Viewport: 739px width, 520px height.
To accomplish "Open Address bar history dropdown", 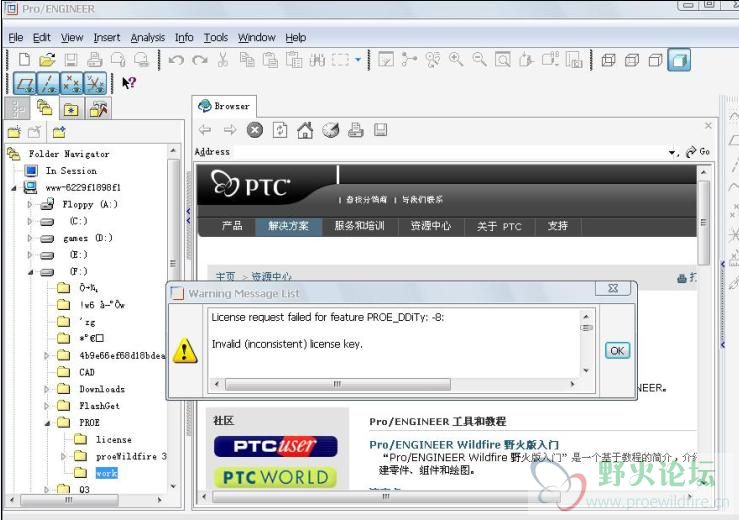I will pyautogui.click(x=672, y=152).
